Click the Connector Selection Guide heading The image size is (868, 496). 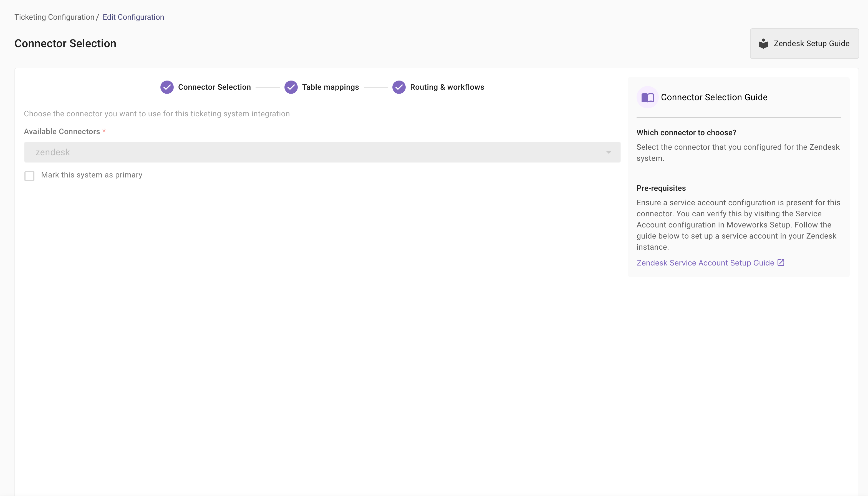coord(714,97)
